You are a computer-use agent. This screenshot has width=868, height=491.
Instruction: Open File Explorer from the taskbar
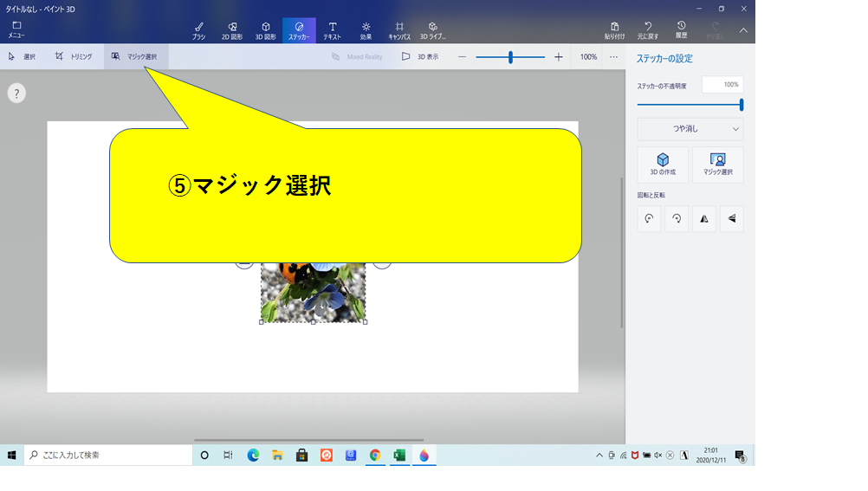[x=277, y=455]
